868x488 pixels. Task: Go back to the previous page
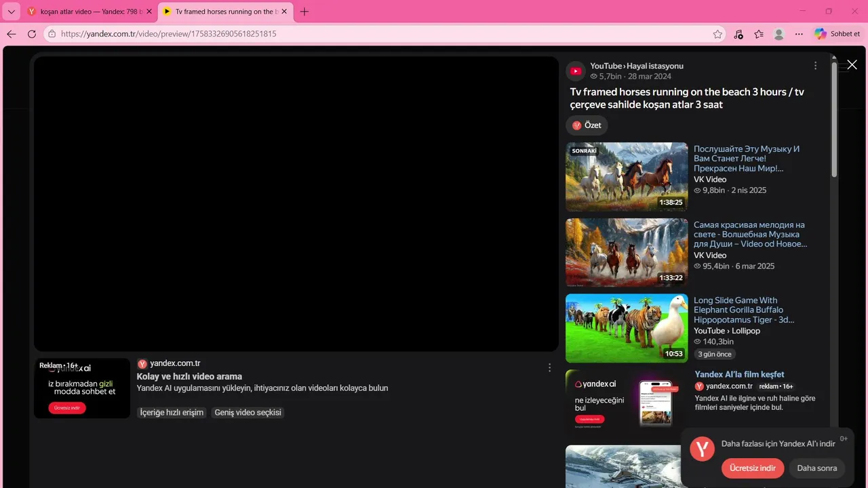(x=11, y=34)
